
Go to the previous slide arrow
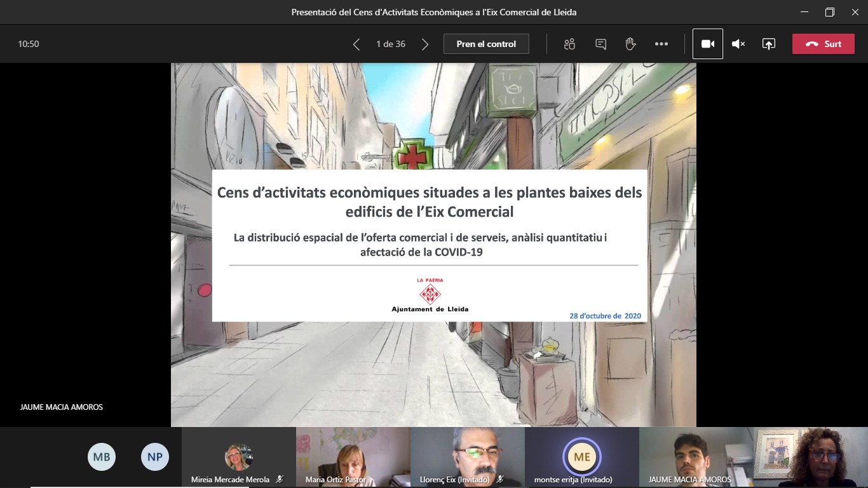[x=356, y=44]
